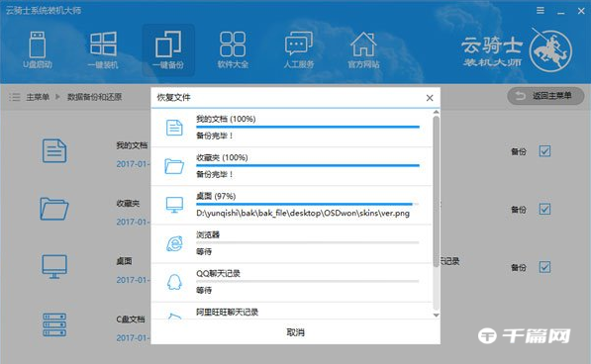
Task: Click the 收藏夹 folder icon in the background list
Action: [x=54, y=209]
